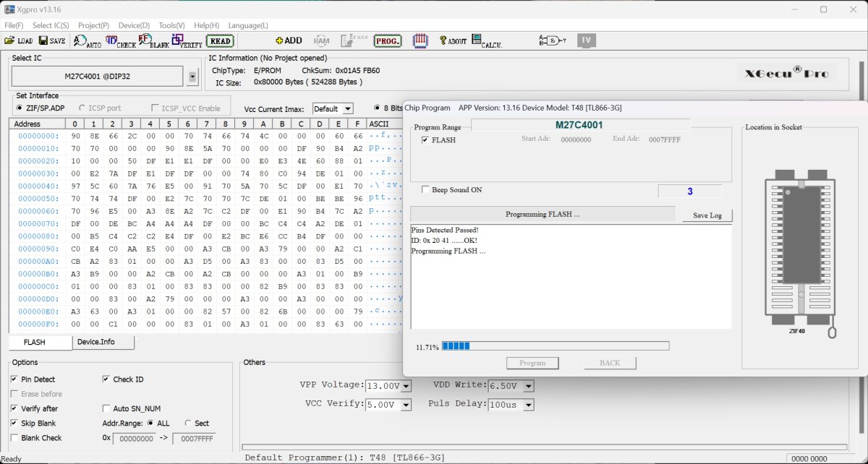Click the programming log text area
868x464 pixels.
click(571, 277)
